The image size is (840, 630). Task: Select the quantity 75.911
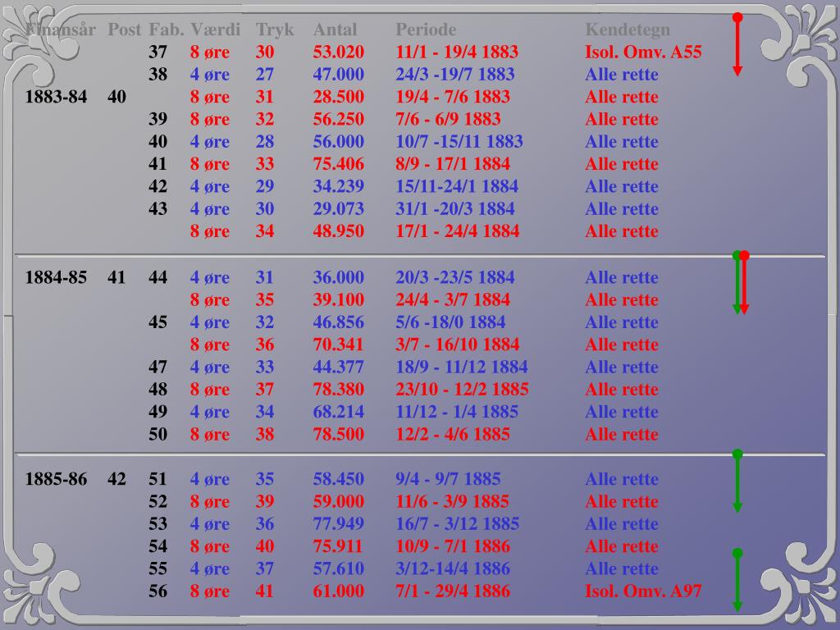pyautogui.click(x=339, y=546)
